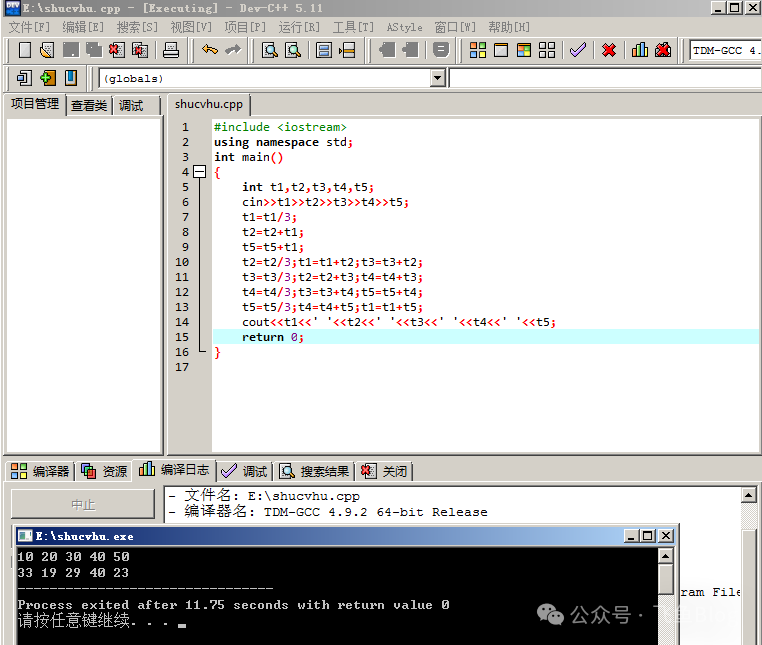
Task: Click the New file toolbar icon
Action: [x=24, y=50]
